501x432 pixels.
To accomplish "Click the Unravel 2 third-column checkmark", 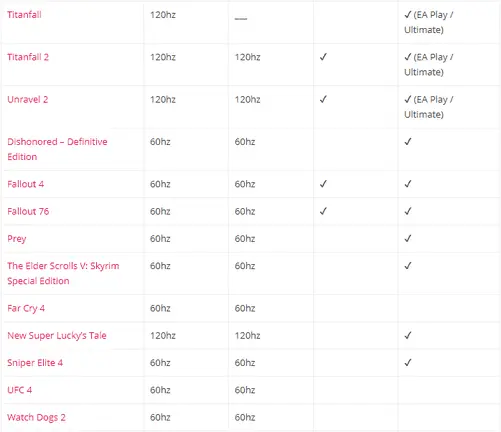I will (x=323, y=99).
